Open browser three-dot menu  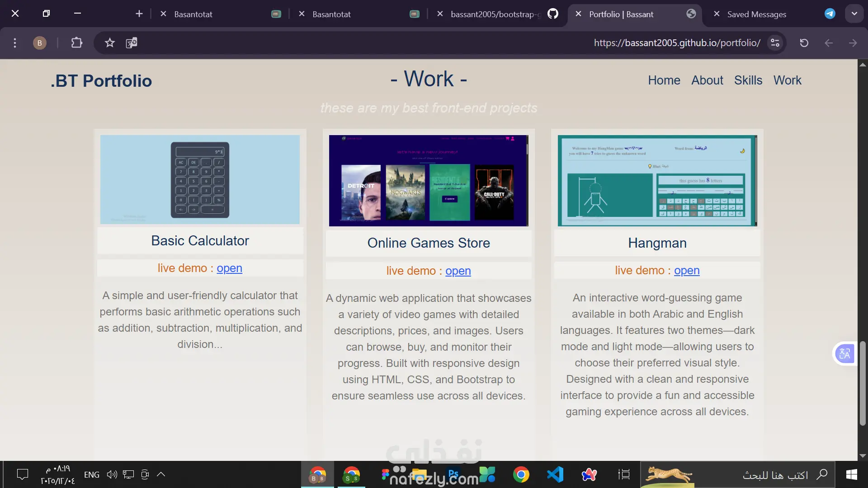(15, 43)
